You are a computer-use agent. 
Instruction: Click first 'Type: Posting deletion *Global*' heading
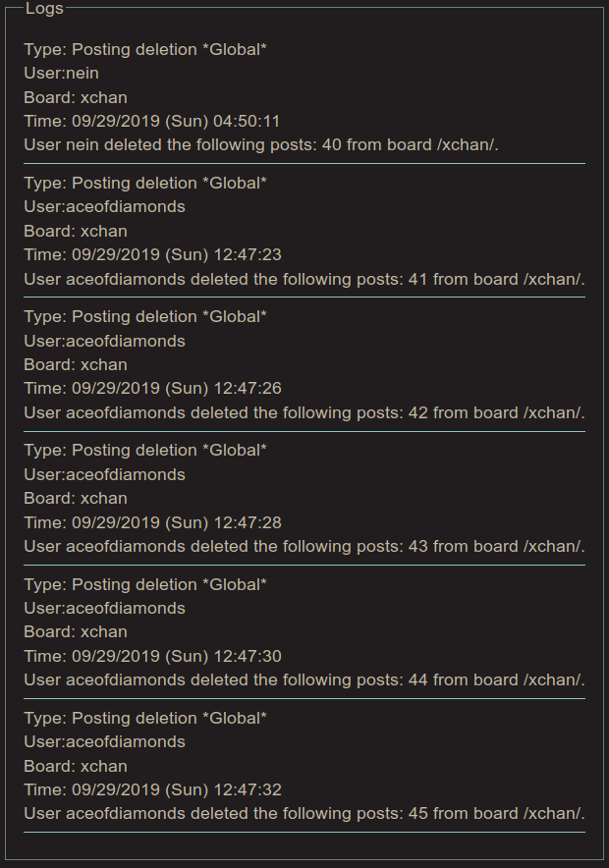point(145,49)
